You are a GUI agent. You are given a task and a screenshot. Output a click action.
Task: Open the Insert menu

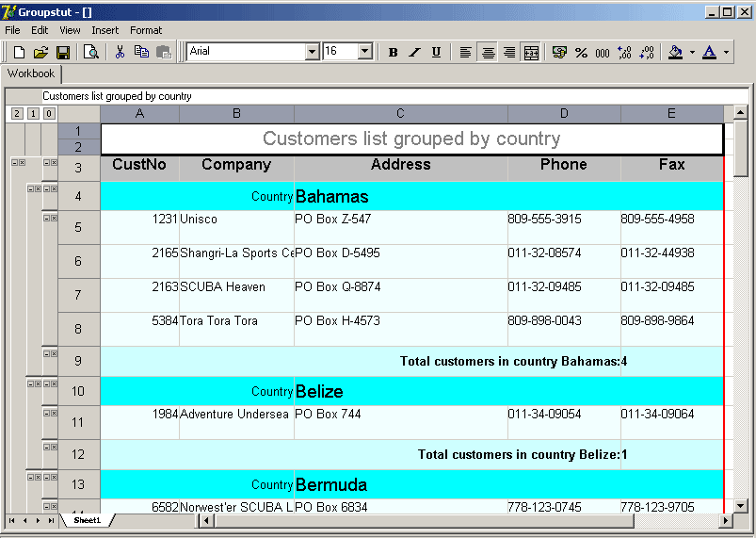coord(105,30)
